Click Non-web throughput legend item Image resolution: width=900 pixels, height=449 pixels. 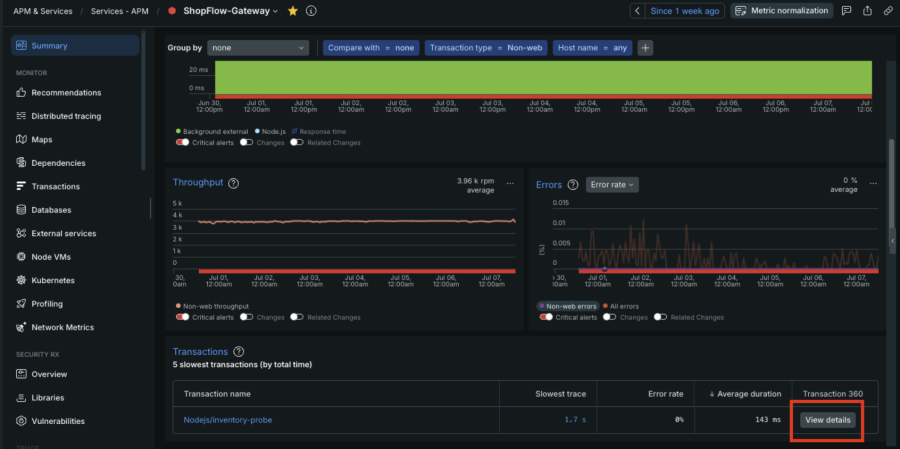(212, 306)
